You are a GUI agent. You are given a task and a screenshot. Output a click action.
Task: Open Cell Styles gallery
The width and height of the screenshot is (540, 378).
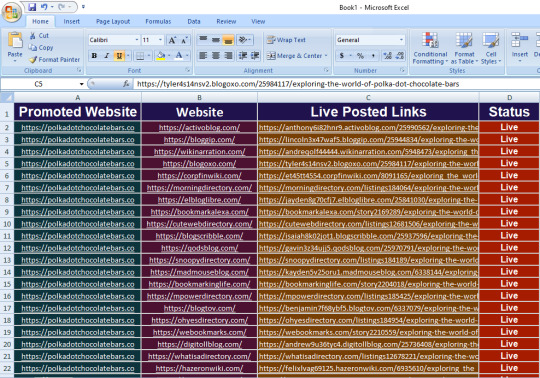coord(491,48)
